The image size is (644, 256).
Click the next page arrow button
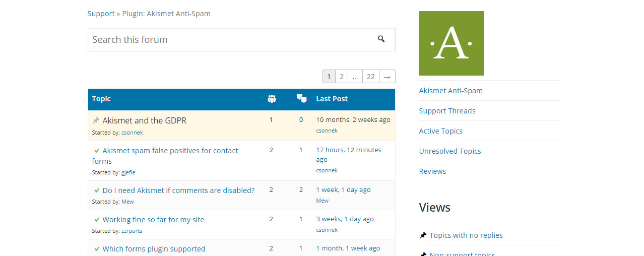click(387, 77)
